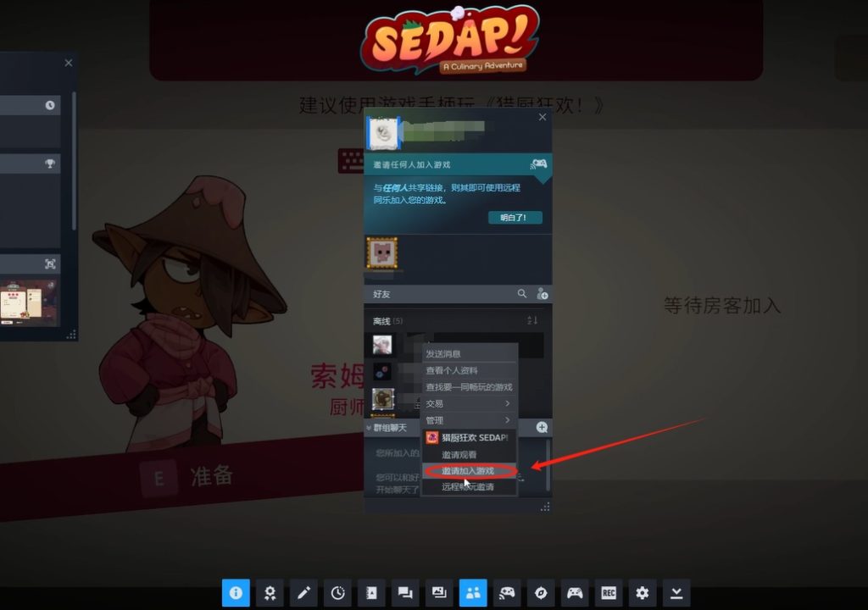
Task: Open the Remote Play controller-cast icon in bottom bar
Action: [x=507, y=593]
